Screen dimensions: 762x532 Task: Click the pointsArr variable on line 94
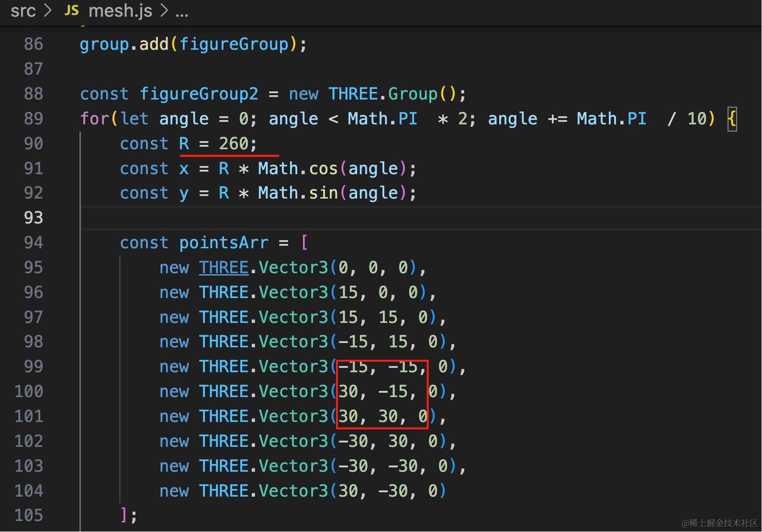tap(224, 243)
